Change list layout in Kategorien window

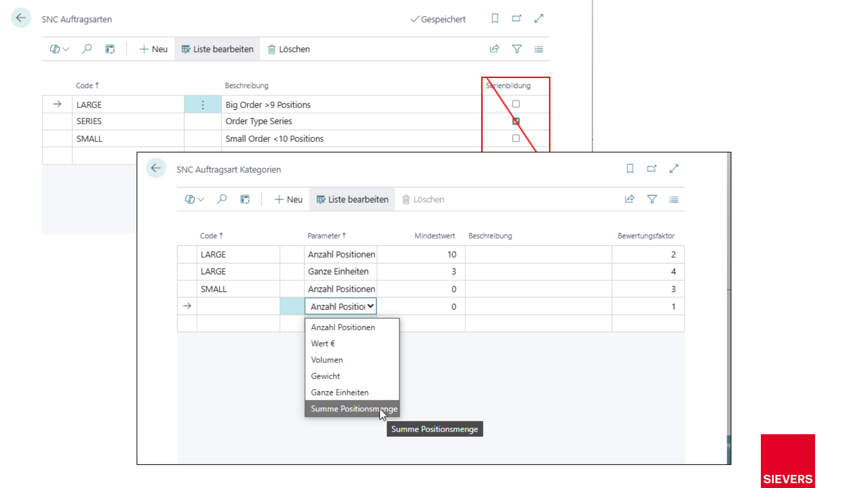coord(674,199)
